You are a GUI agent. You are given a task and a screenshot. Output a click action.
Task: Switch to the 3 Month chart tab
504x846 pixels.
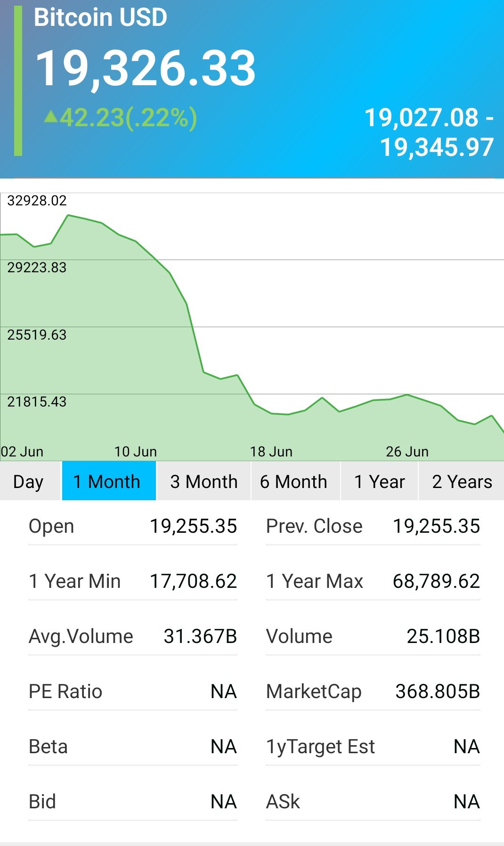click(203, 481)
